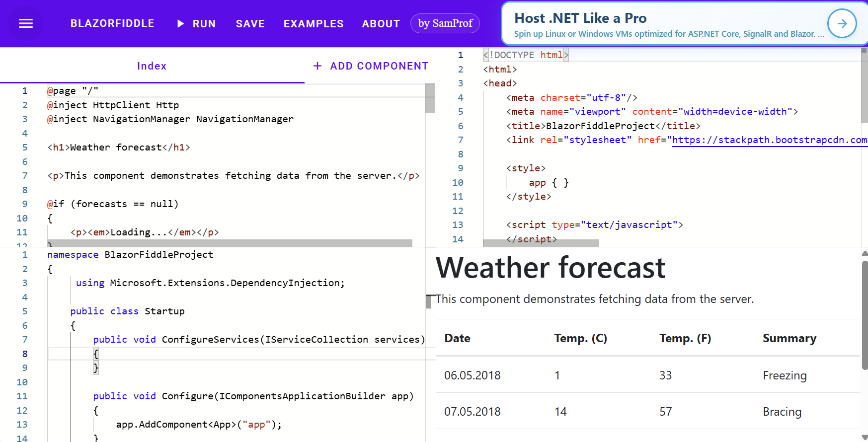Save the current fiddle
This screenshot has width=868, height=442.
click(250, 23)
